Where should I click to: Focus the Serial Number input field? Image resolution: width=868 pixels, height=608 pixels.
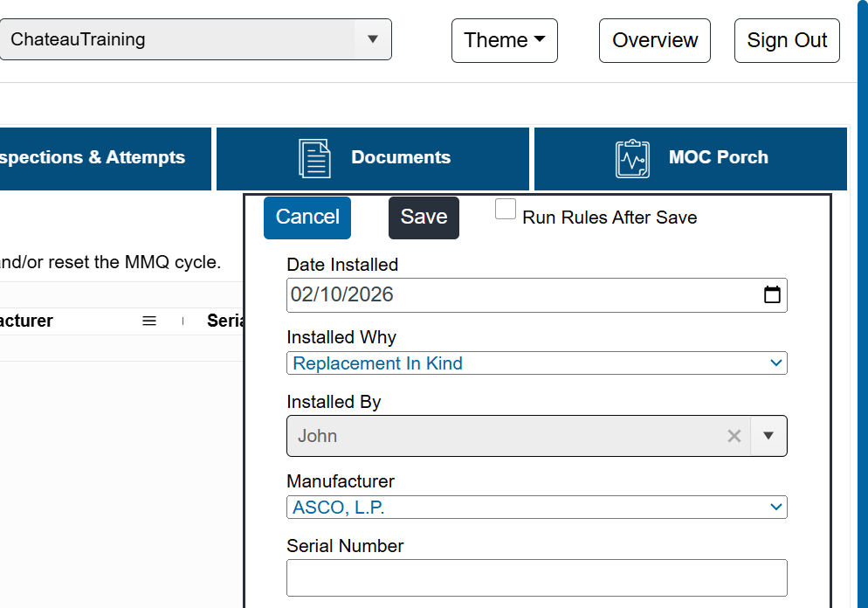coord(537,578)
